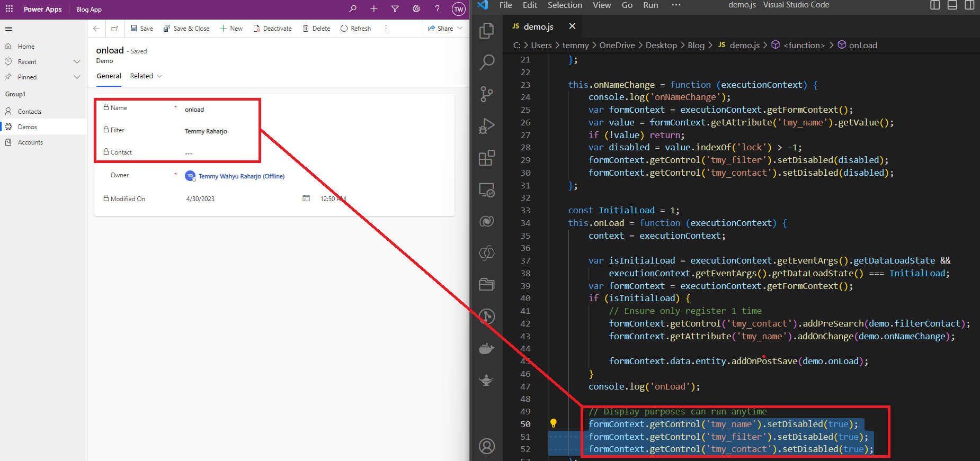Click the Name field value onload

coord(194,110)
